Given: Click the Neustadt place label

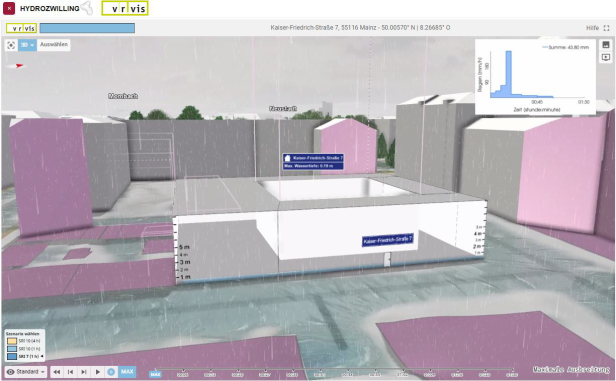Looking at the screenshot, I should [283, 108].
